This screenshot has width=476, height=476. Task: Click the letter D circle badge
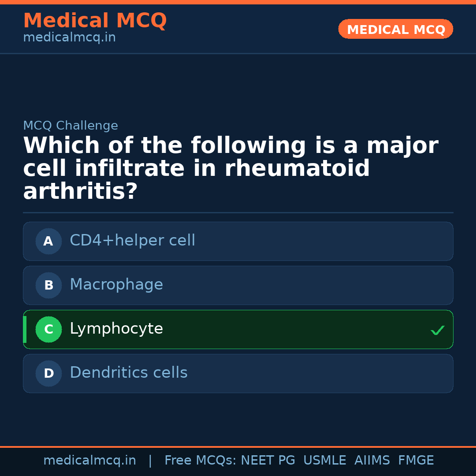48,373
